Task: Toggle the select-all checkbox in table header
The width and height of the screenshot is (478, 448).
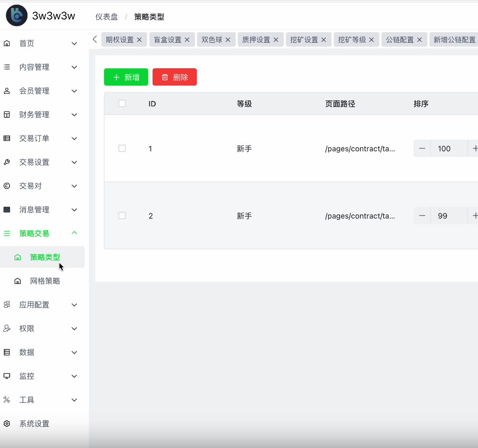Action: [x=122, y=103]
